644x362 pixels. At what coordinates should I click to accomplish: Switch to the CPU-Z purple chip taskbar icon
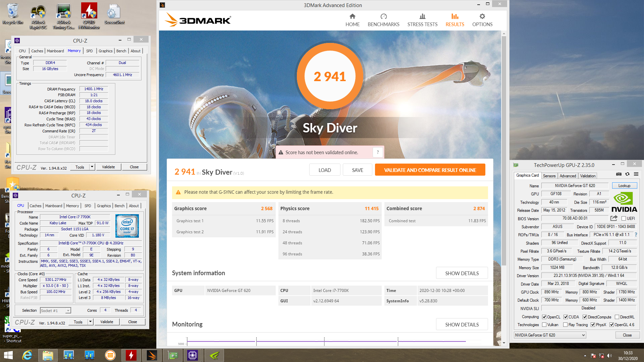pyautogui.click(x=193, y=355)
